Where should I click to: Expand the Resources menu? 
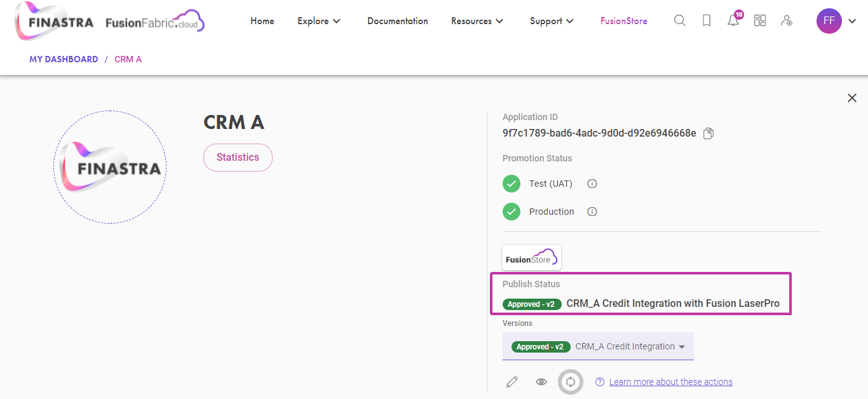click(477, 21)
